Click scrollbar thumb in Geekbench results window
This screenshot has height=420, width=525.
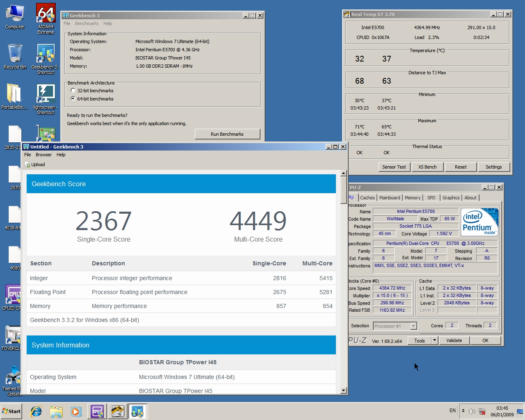coord(344,190)
